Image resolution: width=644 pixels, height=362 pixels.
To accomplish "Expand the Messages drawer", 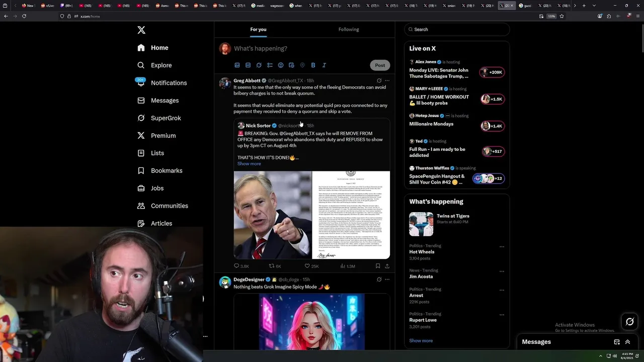I will (x=627, y=342).
